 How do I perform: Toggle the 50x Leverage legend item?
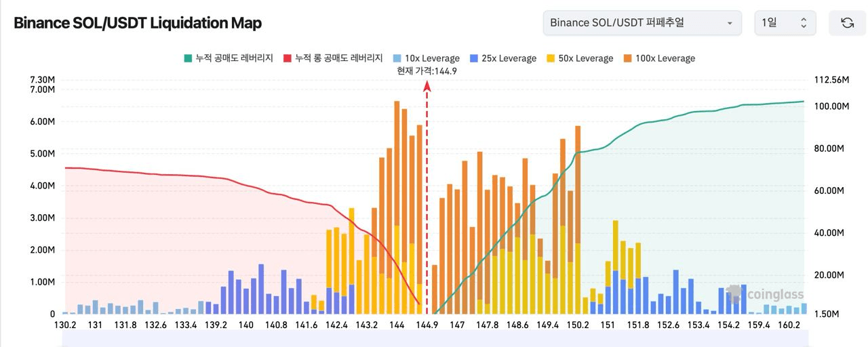click(x=580, y=58)
